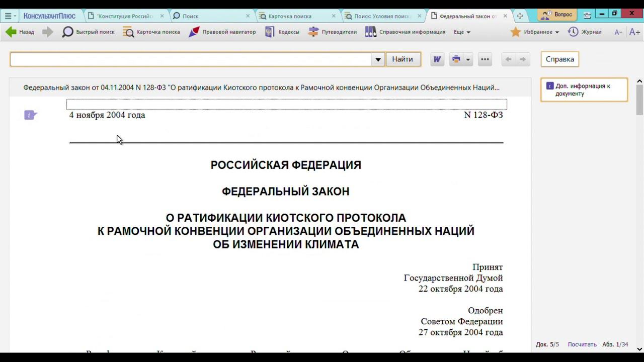Close the Поиск: Условия поиска tab
Viewport: 644px width, 362px height.
[420, 16]
